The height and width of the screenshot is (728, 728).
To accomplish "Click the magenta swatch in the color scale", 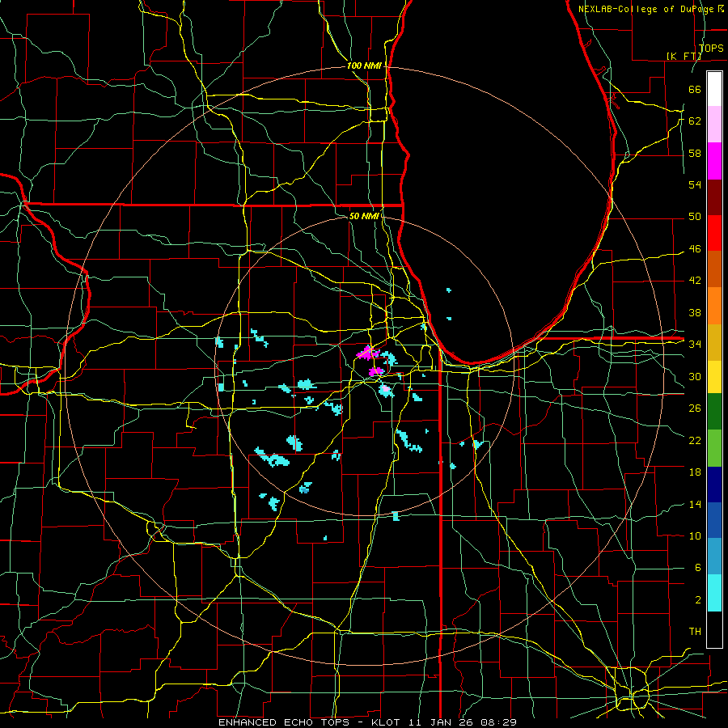I will coord(714,161).
